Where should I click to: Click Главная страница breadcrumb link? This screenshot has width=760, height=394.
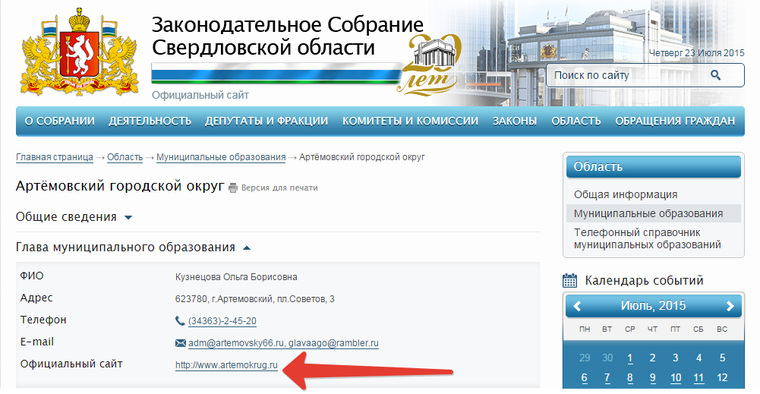(x=54, y=157)
